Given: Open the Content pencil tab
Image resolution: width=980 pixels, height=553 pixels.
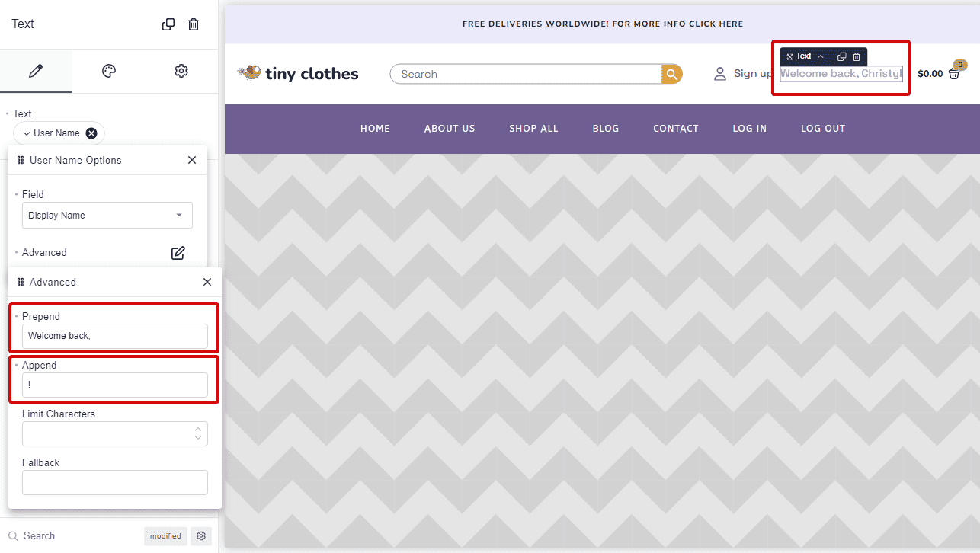Looking at the screenshot, I should [x=36, y=71].
